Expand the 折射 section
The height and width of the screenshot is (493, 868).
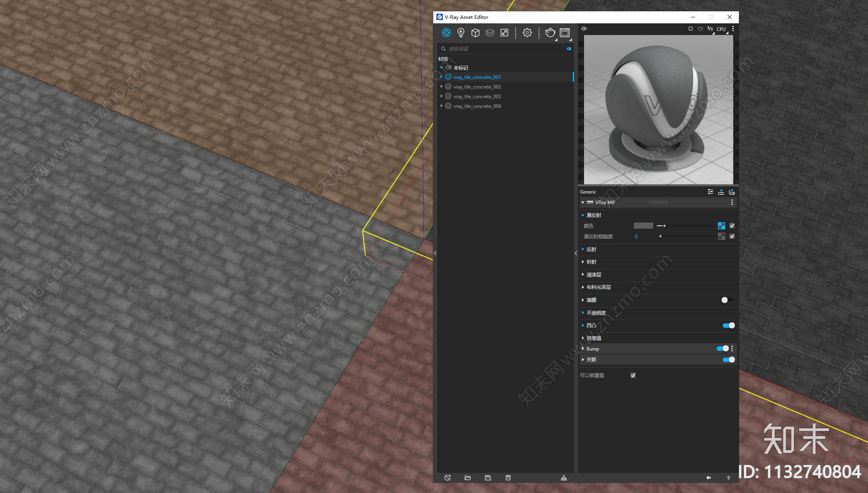(x=583, y=262)
